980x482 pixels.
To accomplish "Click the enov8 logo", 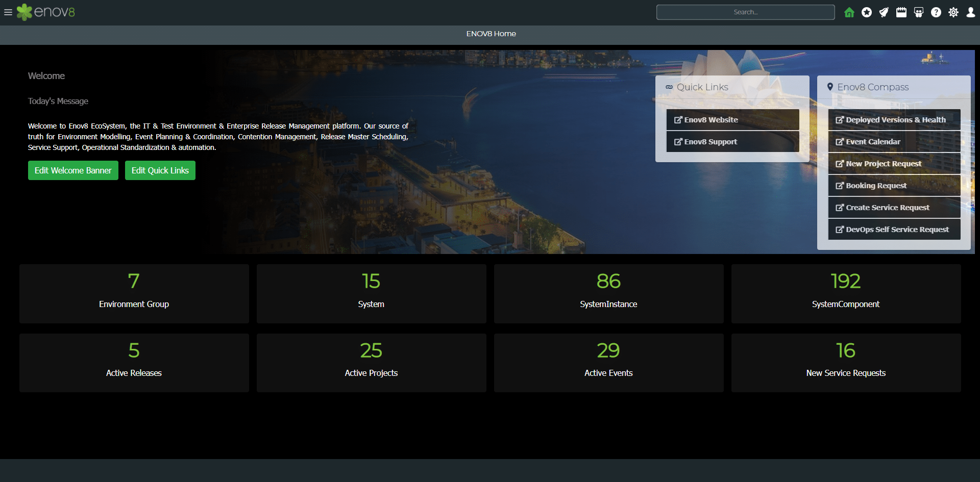I will pyautogui.click(x=45, y=12).
